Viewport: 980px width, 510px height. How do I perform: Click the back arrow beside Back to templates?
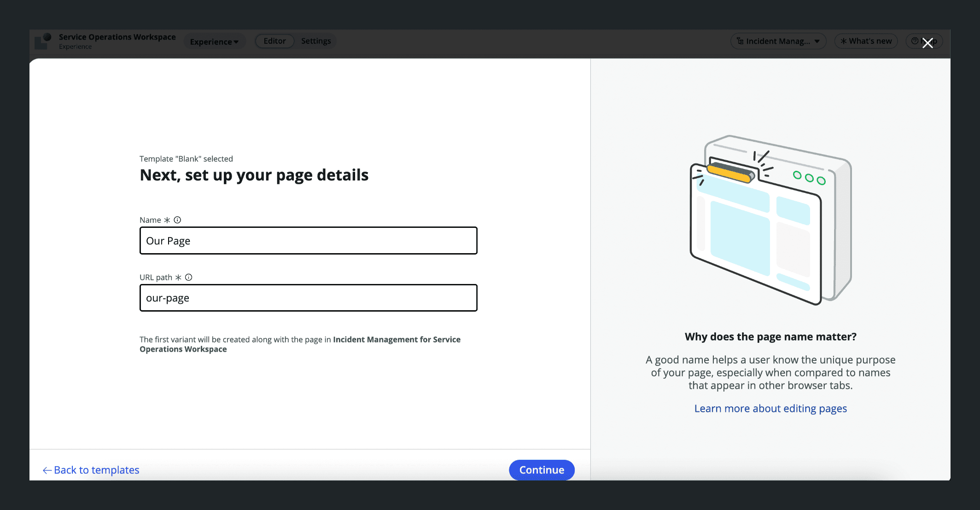(x=47, y=470)
